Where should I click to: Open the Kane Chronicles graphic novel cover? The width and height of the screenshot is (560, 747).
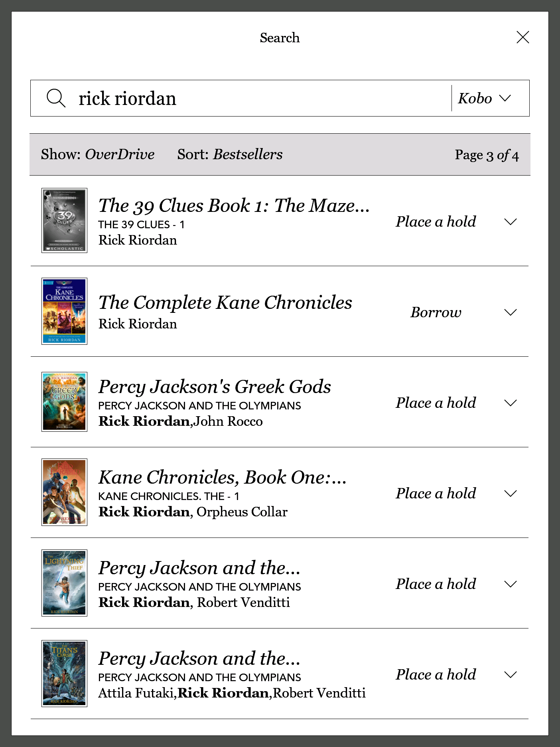click(64, 492)
